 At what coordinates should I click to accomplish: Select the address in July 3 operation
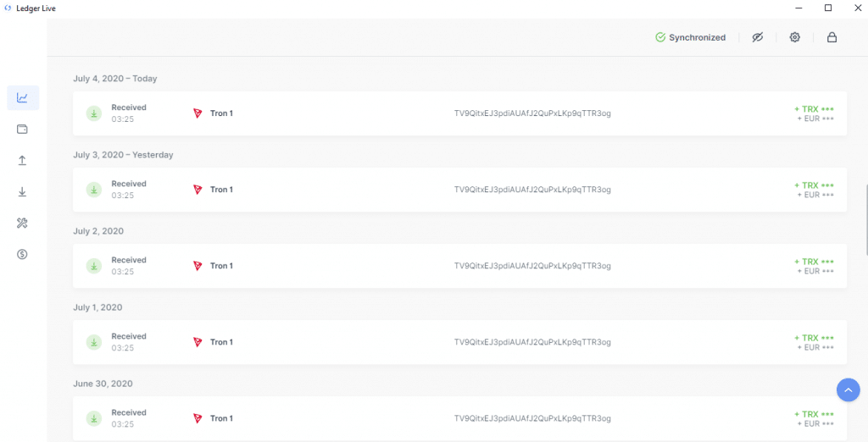[532, 190]
